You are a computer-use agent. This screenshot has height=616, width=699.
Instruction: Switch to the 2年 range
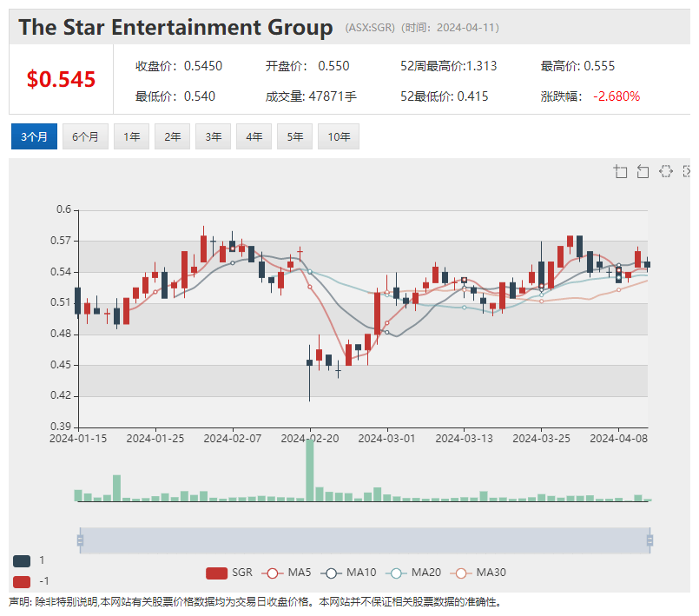tap(172, 136)
